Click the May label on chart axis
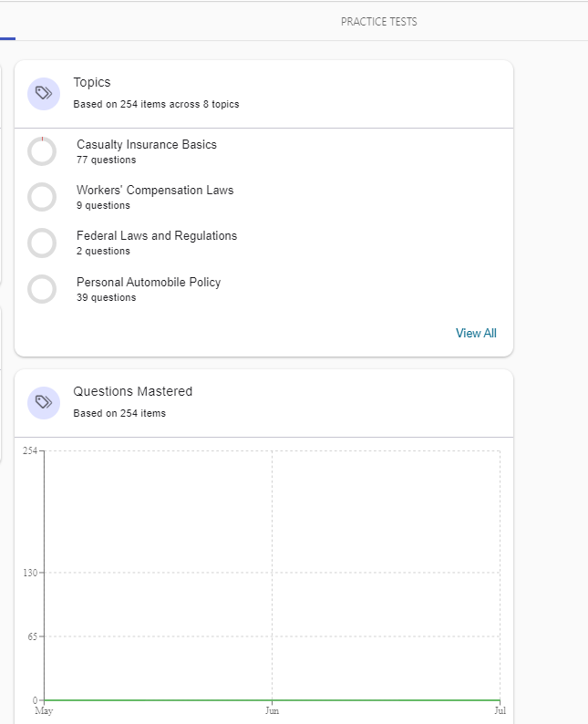 click(x=43, y=710)
